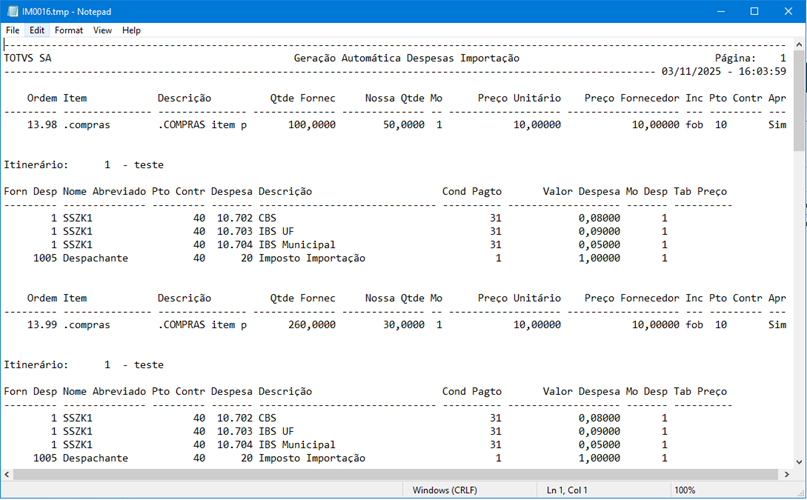Click first 'Cond Pagto' column header
807x500 pixels.
pos(472,192)
